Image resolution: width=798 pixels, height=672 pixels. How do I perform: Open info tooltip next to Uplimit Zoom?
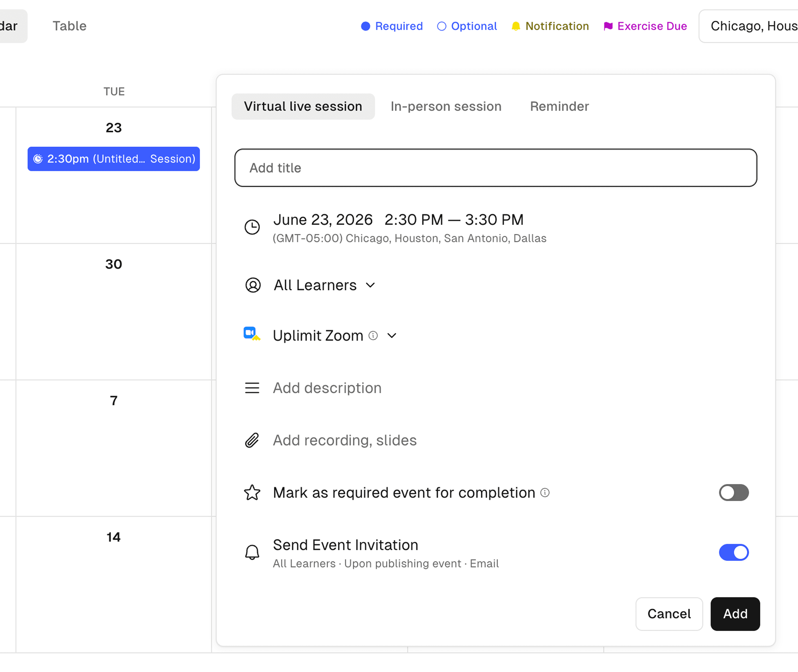coord(373,335)
